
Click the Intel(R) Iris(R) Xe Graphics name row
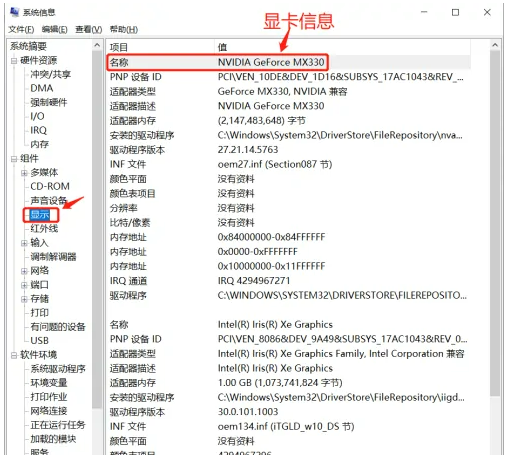(x=289, y=324)
